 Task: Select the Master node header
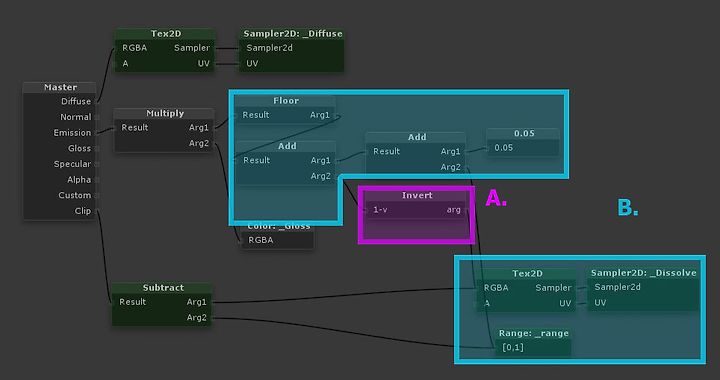(60, 87)
